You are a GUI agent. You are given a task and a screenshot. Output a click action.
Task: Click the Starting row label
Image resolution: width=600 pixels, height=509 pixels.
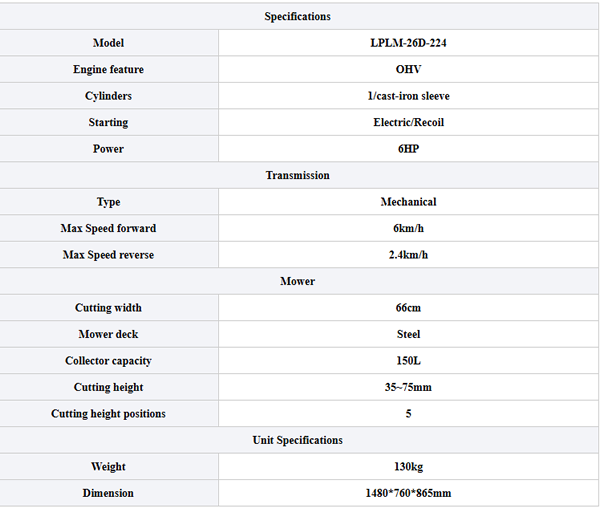pos(108,123)
